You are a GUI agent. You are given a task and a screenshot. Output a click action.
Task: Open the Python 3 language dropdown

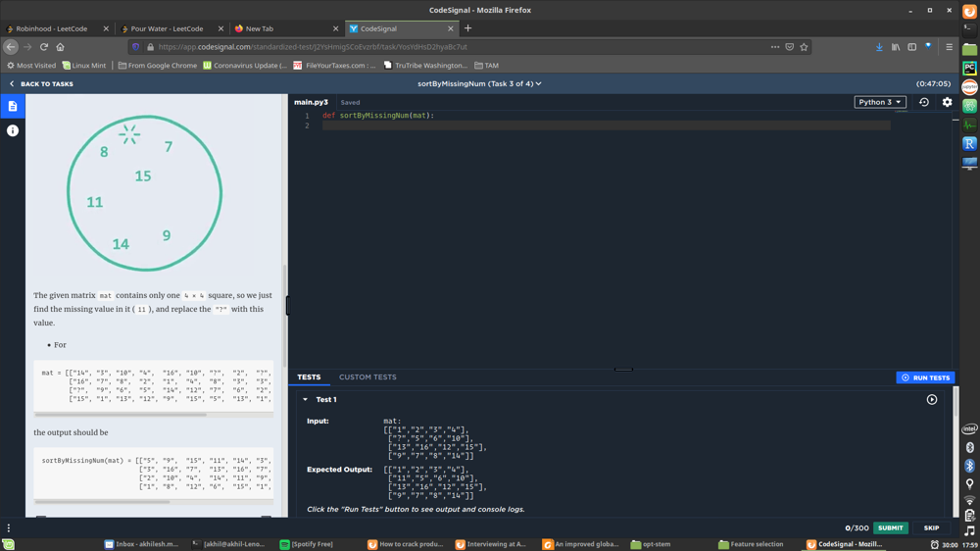coord(880,102)
